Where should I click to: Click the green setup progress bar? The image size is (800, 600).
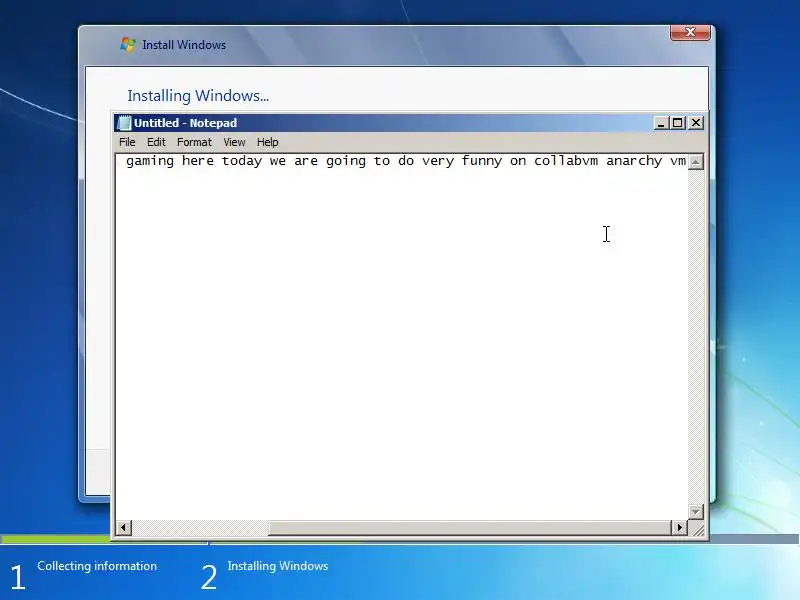[x=55, y=539]
